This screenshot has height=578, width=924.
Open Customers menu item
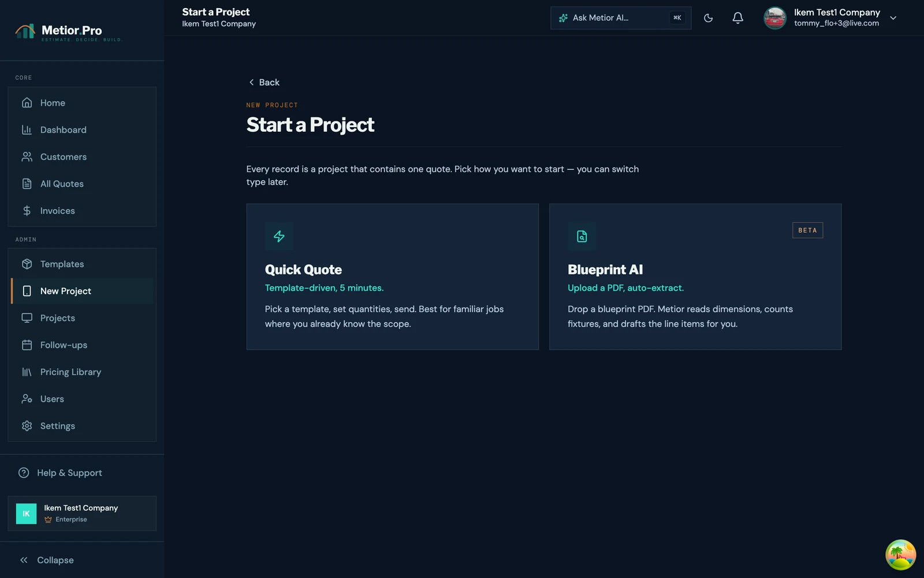tap(82, 157)
